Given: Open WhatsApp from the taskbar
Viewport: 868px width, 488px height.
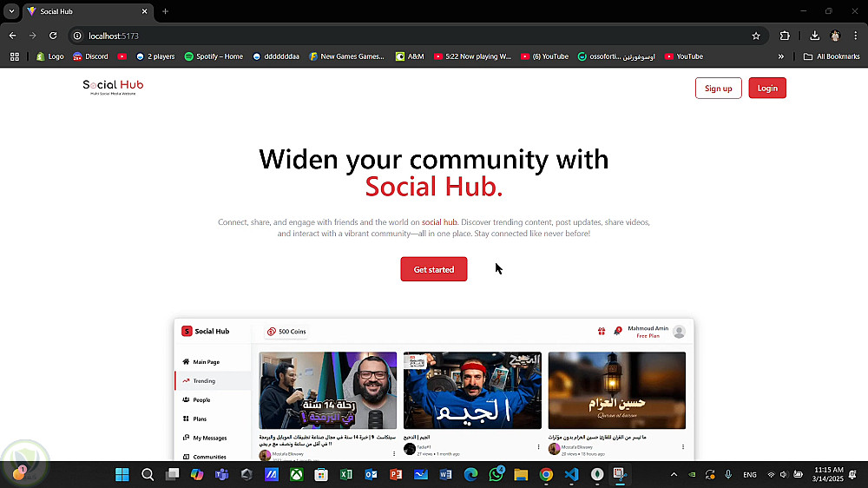Looking at the screenshot, I should 496,474.
